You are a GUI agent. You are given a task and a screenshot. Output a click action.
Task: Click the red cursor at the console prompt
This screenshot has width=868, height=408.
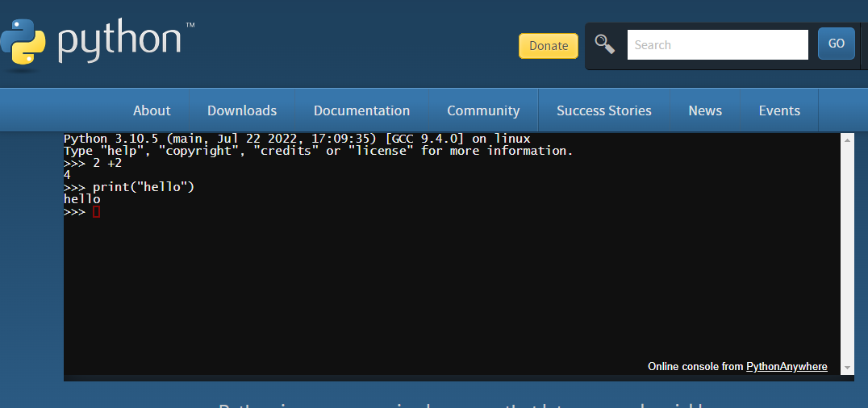point(96,211)
